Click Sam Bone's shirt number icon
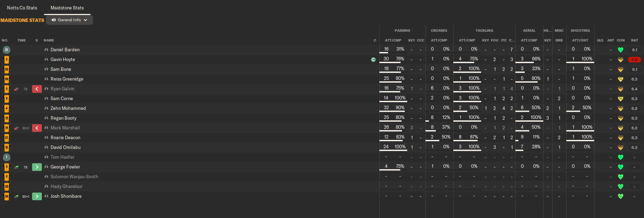Image resolution: width=644 pixels, height=218 pixels. tap(7, 69)
